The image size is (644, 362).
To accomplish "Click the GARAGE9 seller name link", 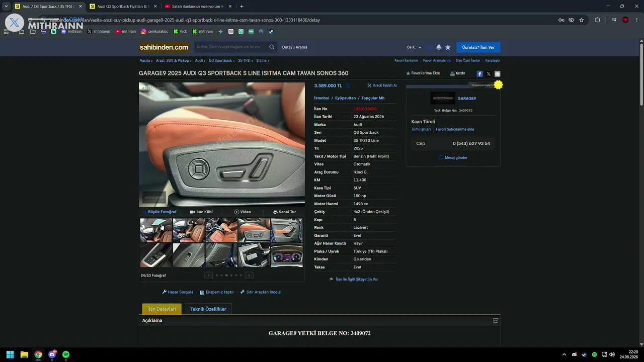I will coord(467,99).
